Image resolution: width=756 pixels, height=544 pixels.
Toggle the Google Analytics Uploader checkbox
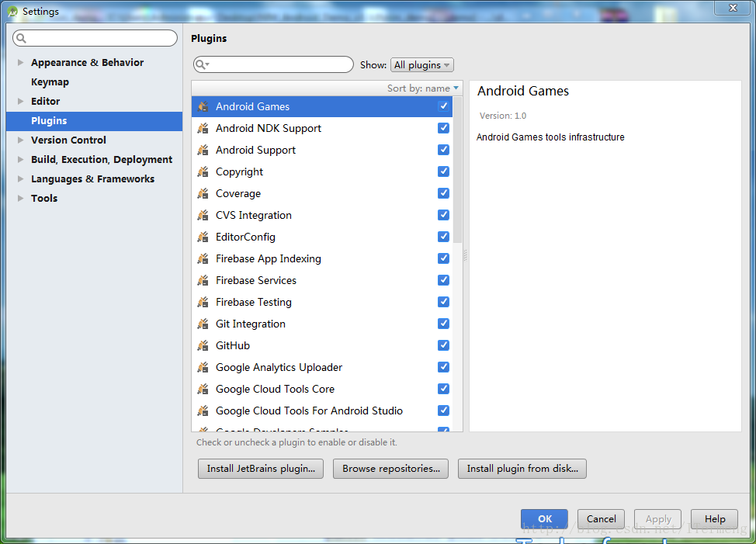443,367
